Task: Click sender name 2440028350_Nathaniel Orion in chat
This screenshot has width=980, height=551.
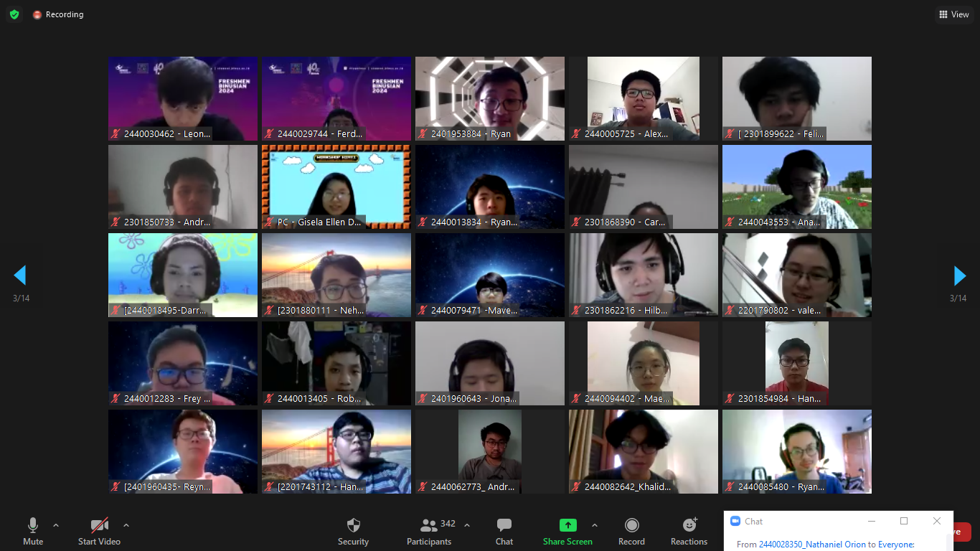Action: [x=812, y=545]
